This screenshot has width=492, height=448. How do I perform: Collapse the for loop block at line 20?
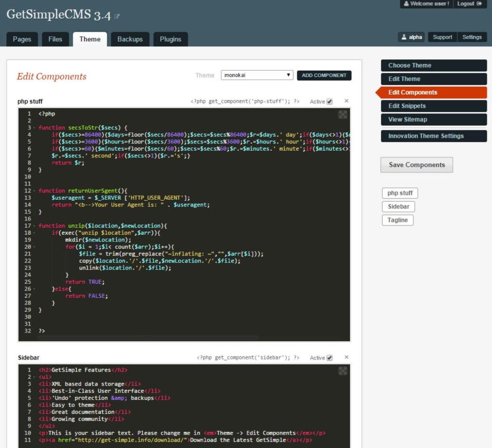(x=34, y=247)
